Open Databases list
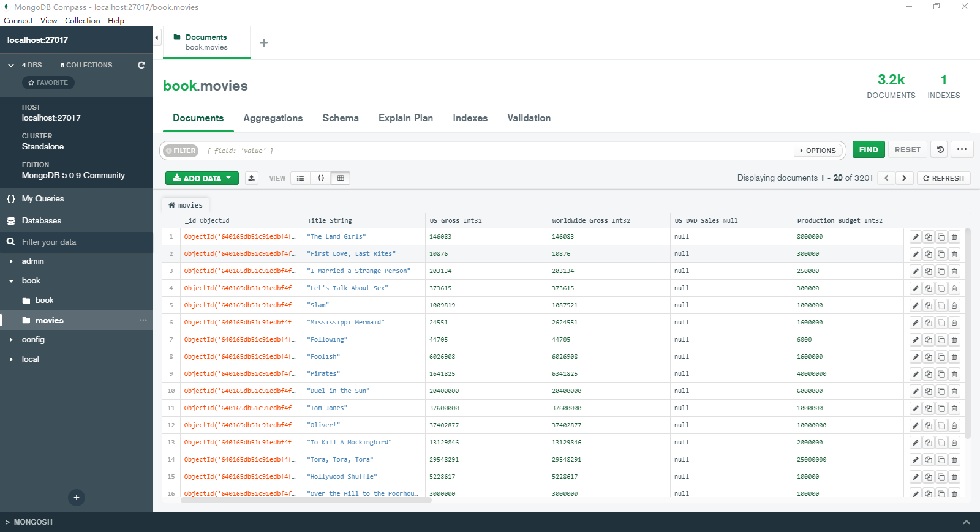Image resolution: width=980 pixels, height=532 pixels. point(77,221)
